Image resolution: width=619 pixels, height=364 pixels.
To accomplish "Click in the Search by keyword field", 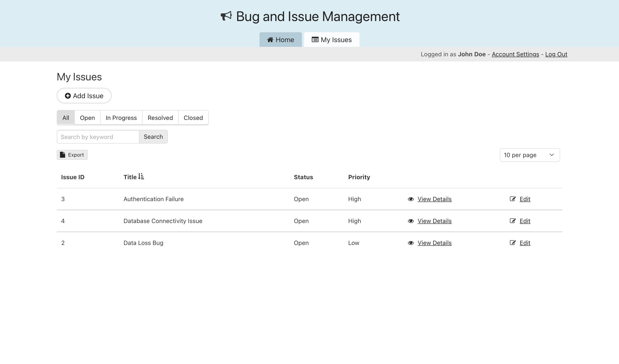I will pyautogui.click(x=98, y=137).
